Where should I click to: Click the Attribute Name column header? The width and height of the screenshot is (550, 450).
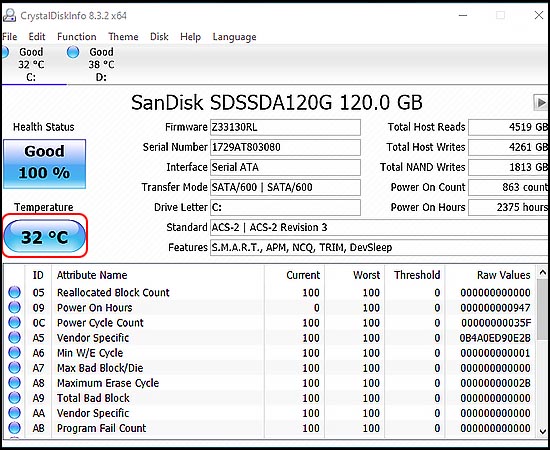pos(157,275)
